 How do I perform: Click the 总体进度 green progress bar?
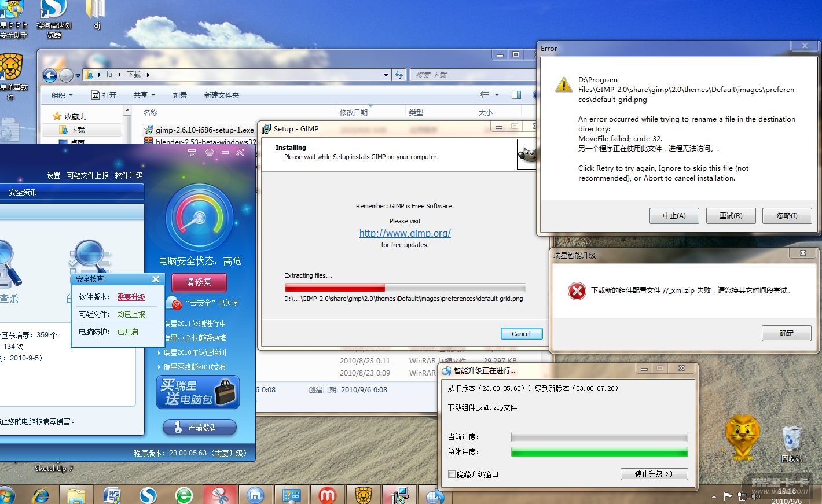tap(600, 452)
